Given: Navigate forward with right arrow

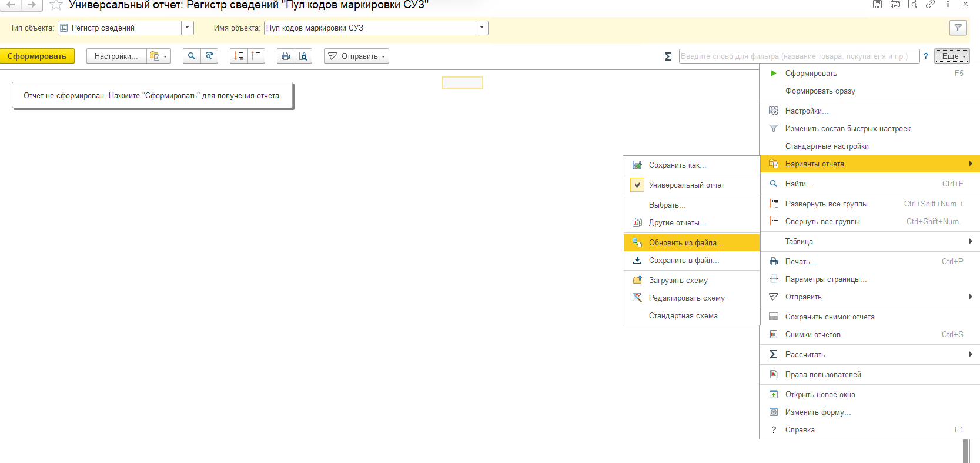Looking at the screenshot, I should (32, 4).
